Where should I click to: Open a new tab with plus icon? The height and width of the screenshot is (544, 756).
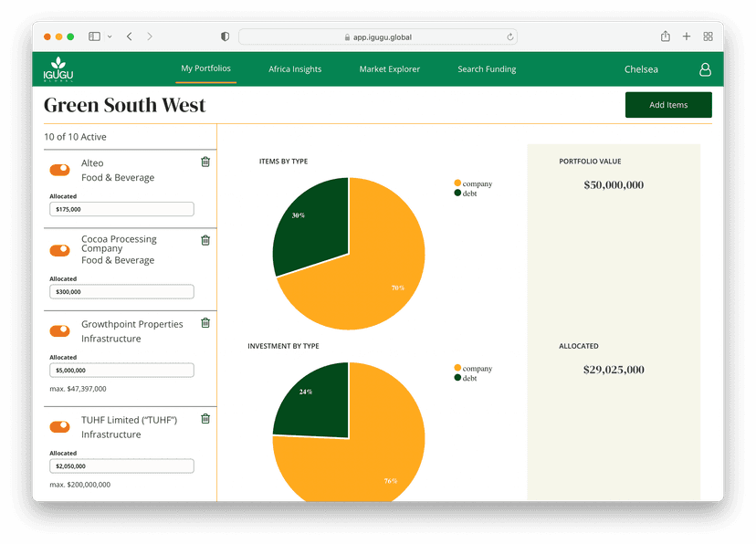click(687, 37)
